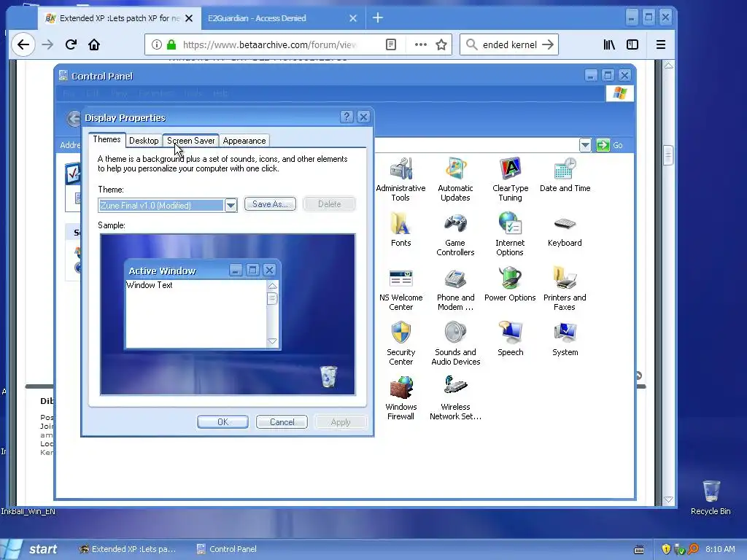The width and height of the screenshot is (747, 560).
Task: Open Firefox library icon
Action: click(x=609, y=44)
